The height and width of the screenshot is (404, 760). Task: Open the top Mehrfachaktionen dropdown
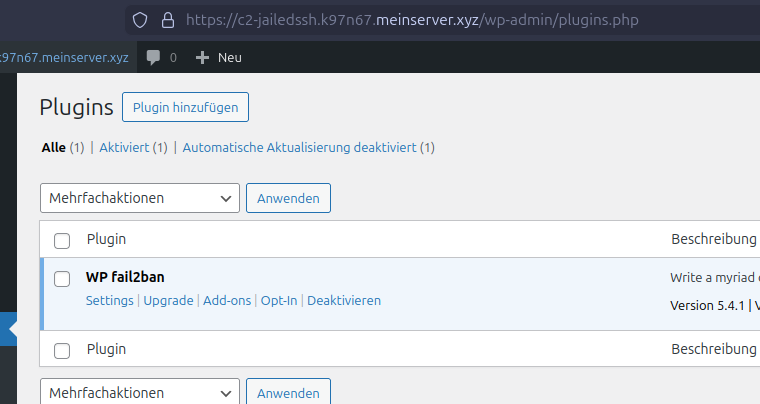pos(140,198)
